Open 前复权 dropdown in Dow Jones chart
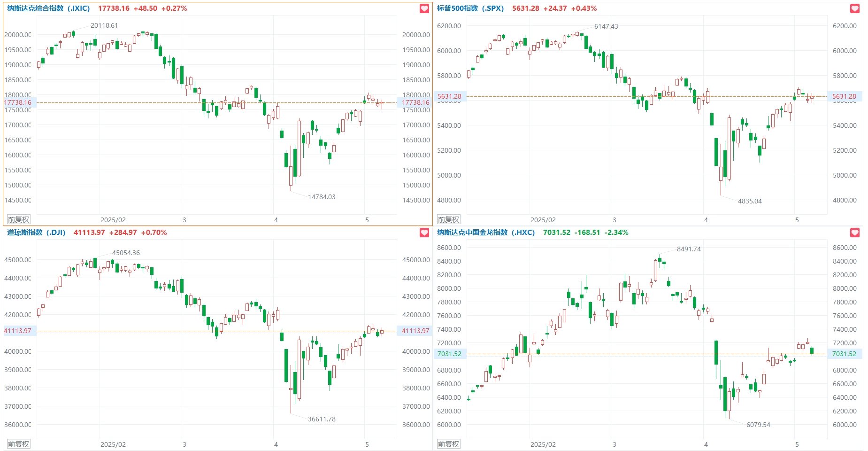 point(18,444)
